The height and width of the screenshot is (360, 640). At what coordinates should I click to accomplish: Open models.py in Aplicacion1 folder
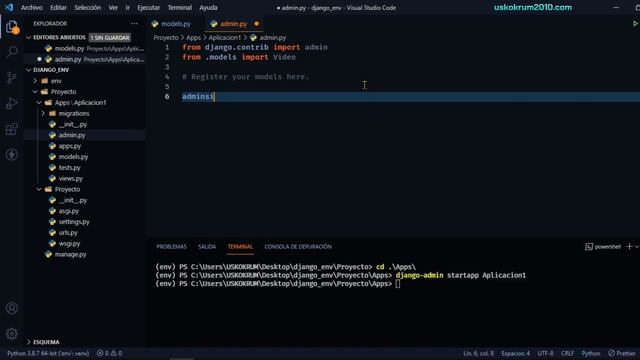click(x=73, y=157)
